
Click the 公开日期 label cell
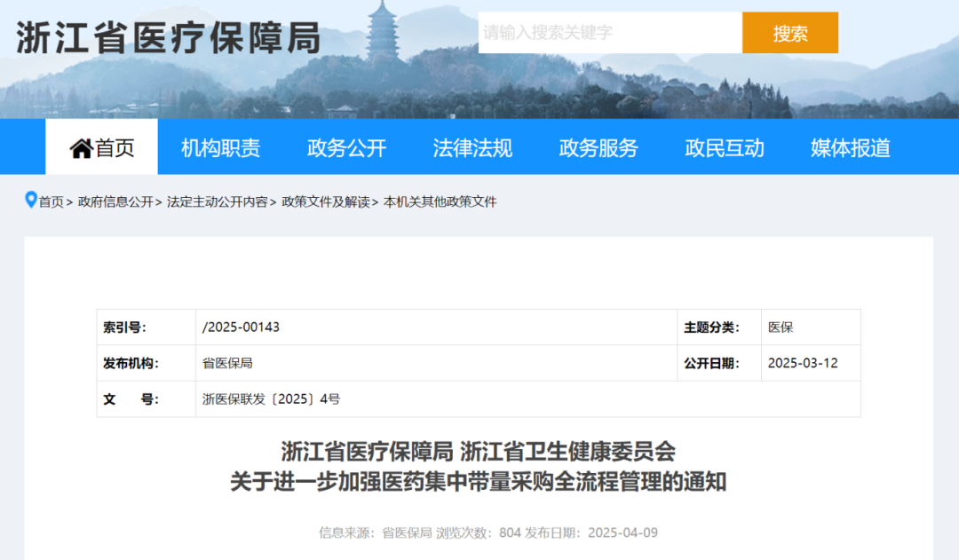pyautogui.click(x=719, y=363)
